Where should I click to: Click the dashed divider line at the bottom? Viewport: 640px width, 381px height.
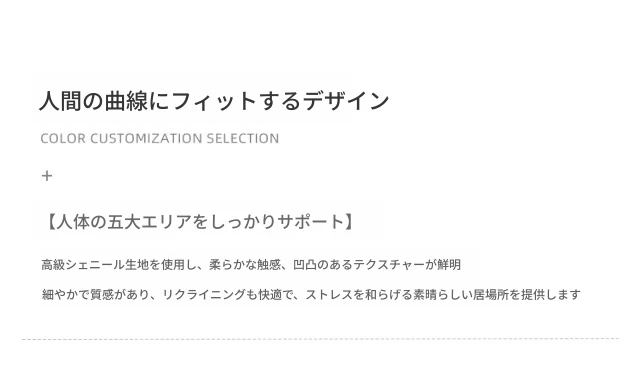click(320, 339)
